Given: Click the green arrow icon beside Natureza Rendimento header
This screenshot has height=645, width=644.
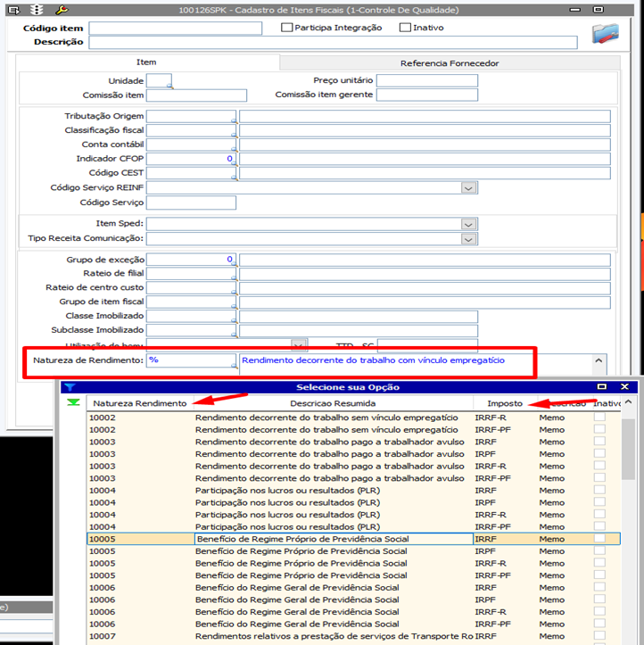Looking at the screenshot, I should coord(74,402).
